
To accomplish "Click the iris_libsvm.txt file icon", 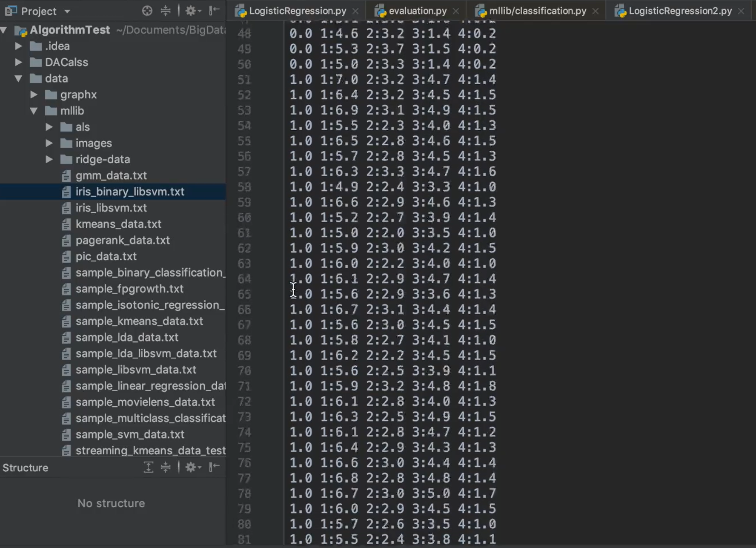I will coord(66,208).
